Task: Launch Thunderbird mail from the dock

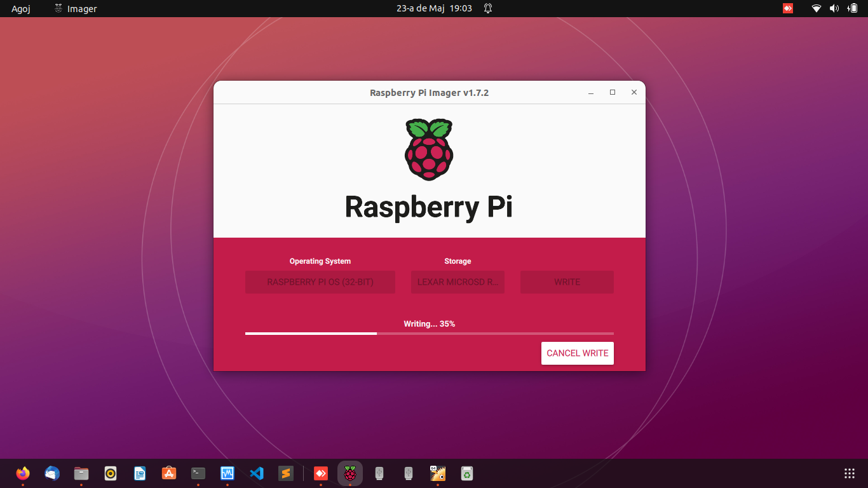Action: (52, 473)
